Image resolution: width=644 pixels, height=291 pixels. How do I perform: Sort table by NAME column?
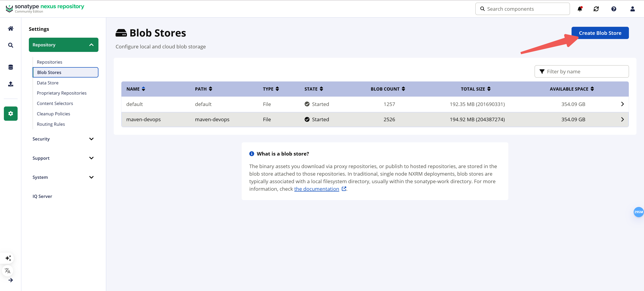pyautogui.click(x=136, y=89)
